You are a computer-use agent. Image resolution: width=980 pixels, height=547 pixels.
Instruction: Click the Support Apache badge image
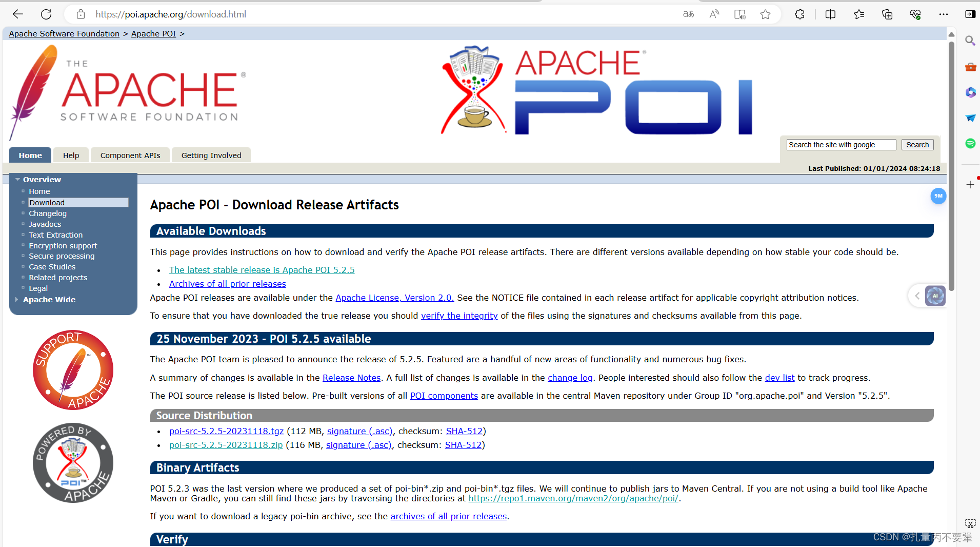click(x=73, y=370)
